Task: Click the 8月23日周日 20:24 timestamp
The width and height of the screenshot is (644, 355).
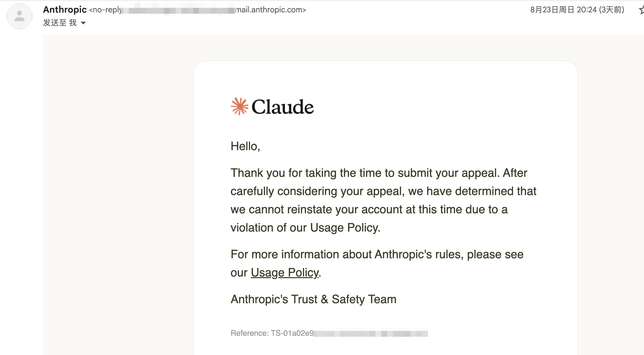Action: [x=564, y=10]
